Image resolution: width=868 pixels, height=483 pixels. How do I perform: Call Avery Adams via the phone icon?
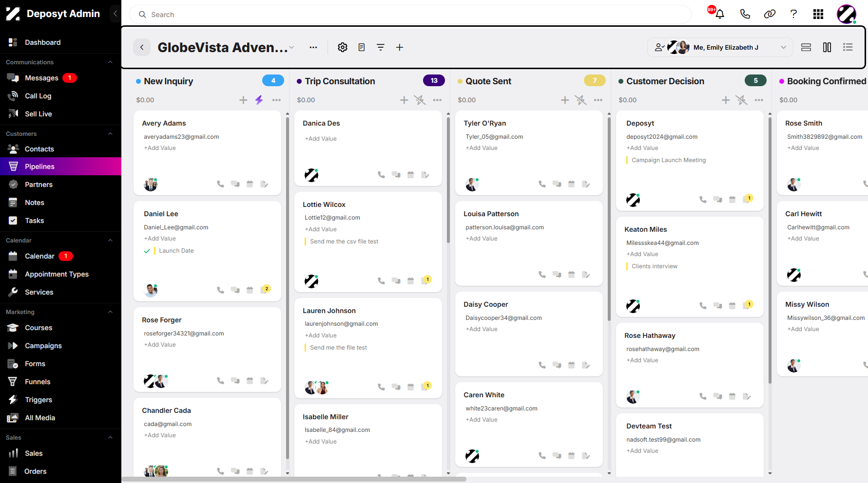click(x=220, y=184)
